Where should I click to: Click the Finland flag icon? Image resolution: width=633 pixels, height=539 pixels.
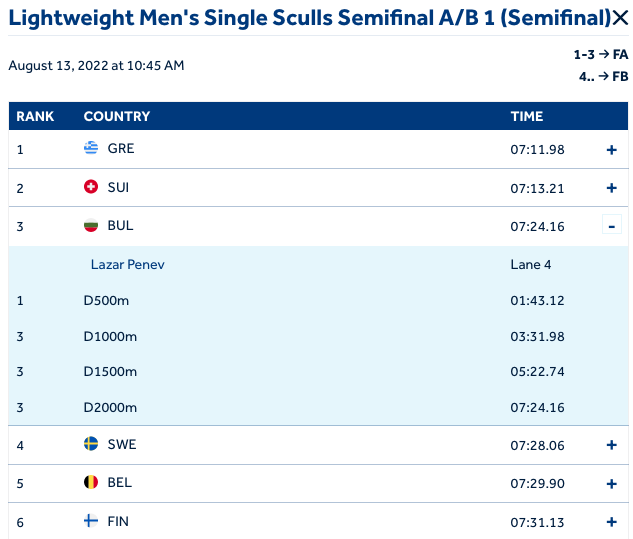[91, 521]
